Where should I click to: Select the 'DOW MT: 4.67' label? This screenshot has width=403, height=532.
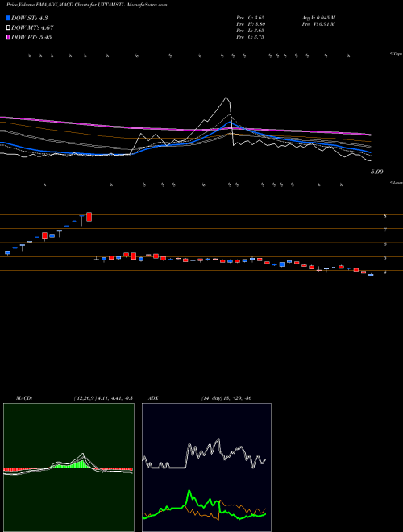coord(32,28)
